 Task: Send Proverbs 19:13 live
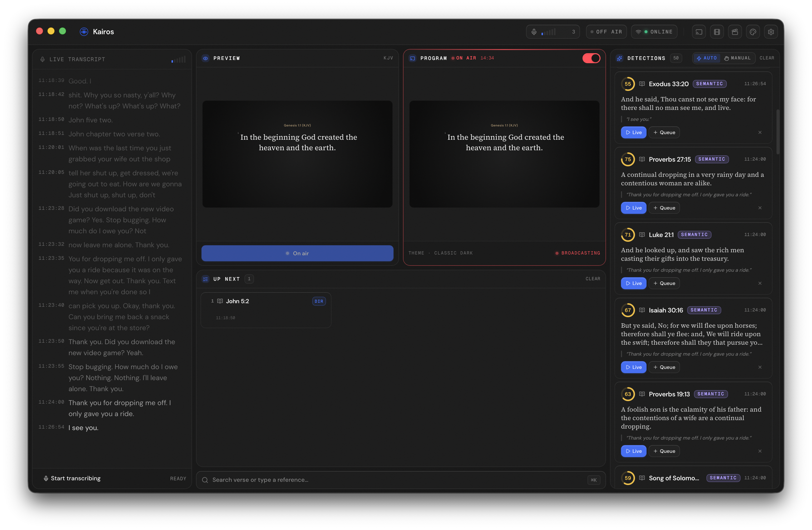point(633,451)
